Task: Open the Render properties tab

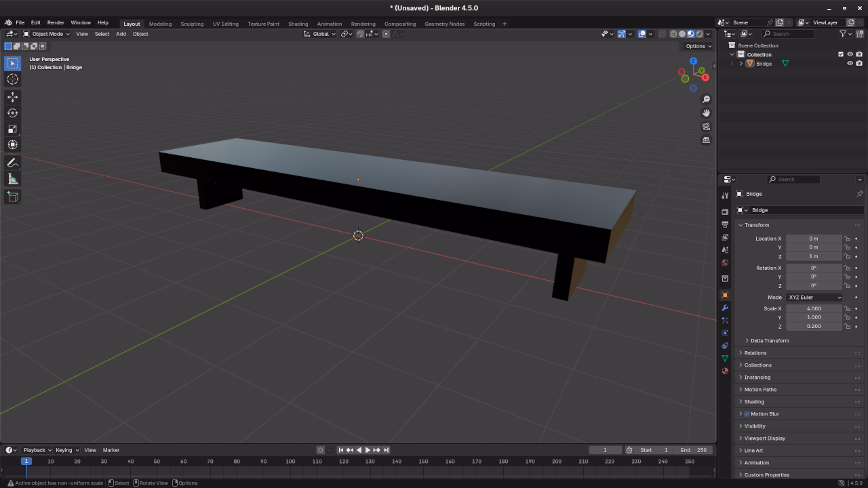Action: pyautogui.click(x=725, y=212)
